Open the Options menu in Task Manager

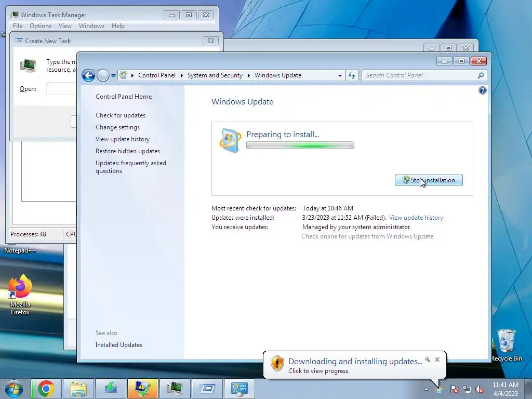pyautogui.click(x=41, y=26)
